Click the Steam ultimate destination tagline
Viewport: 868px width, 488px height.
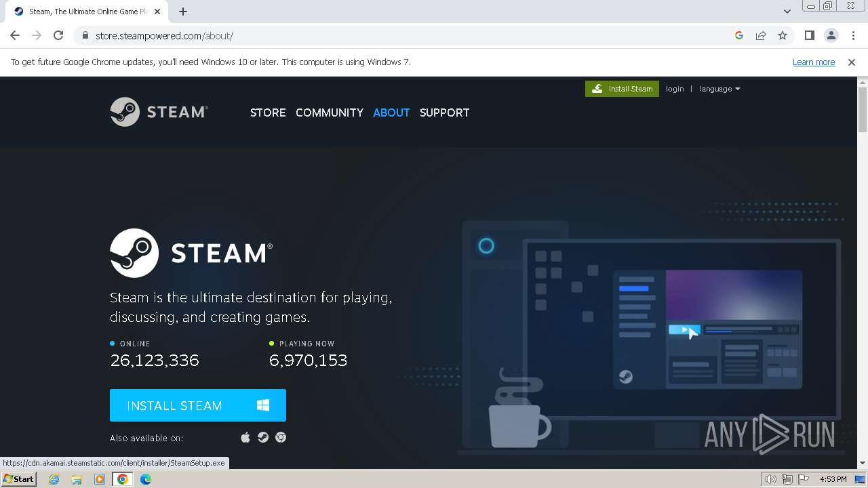click(x=251, y=307)
